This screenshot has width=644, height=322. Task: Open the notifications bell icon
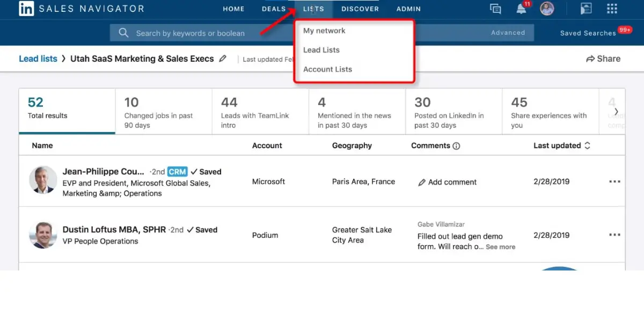click(521, 9)
